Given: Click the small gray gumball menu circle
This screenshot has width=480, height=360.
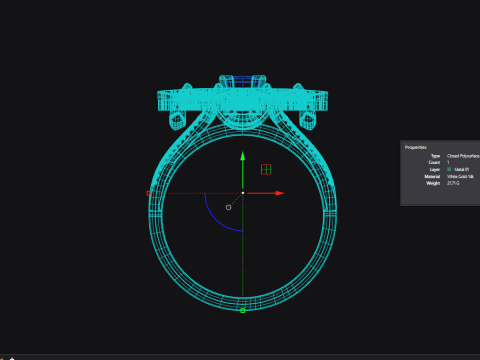Looking at the screenshot, I should point(228,207).
